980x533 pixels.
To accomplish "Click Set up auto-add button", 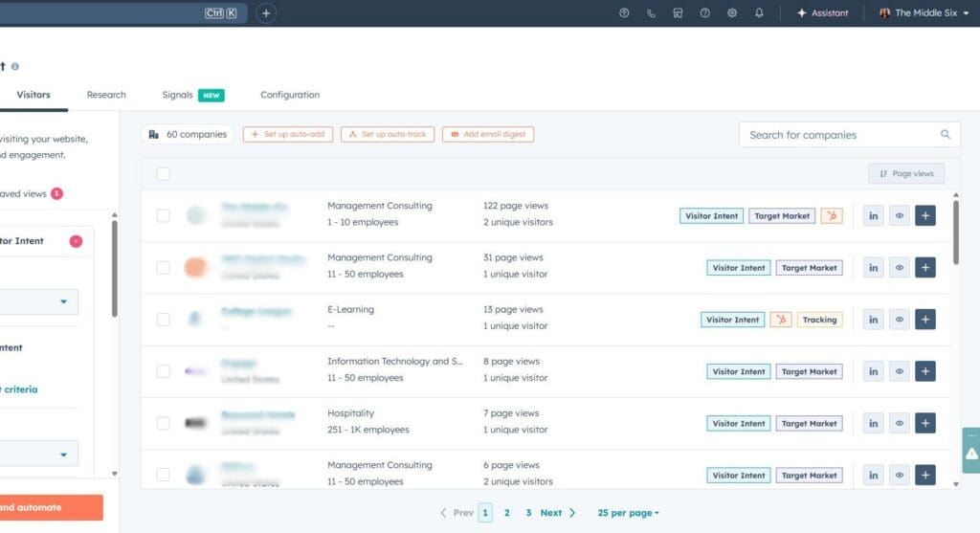I will click(x=288, y=134).
